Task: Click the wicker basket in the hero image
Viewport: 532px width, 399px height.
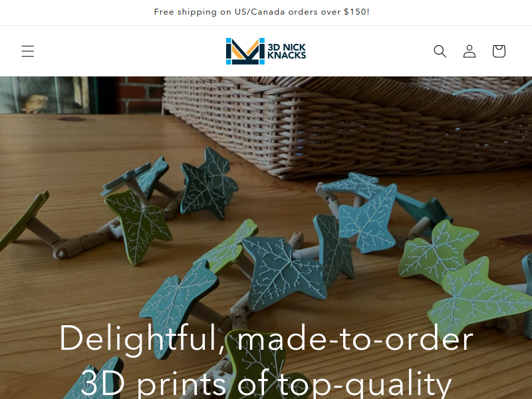Action: pyautogui.click(x=346, y=126)
